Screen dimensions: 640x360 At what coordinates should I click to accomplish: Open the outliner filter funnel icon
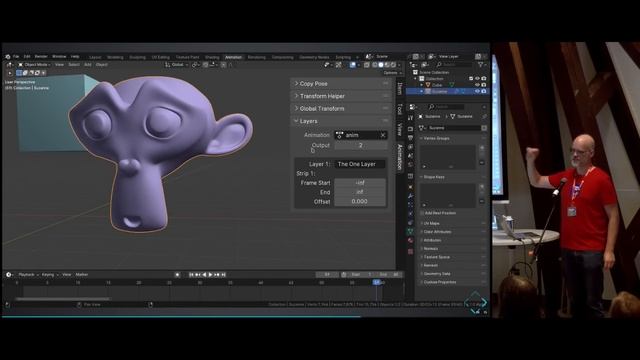(x=480, y=64)
